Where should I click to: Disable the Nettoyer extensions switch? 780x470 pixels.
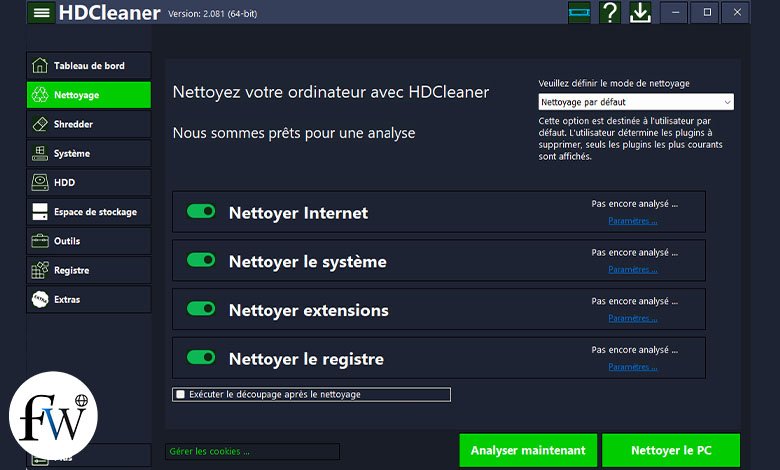(201, 309)
